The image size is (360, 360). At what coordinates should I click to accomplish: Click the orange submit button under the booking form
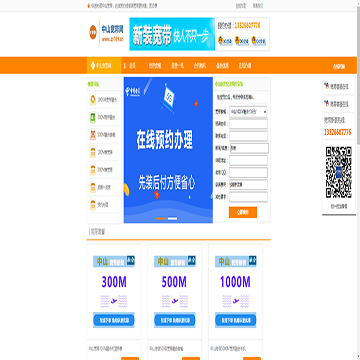[x=243, y=212]
